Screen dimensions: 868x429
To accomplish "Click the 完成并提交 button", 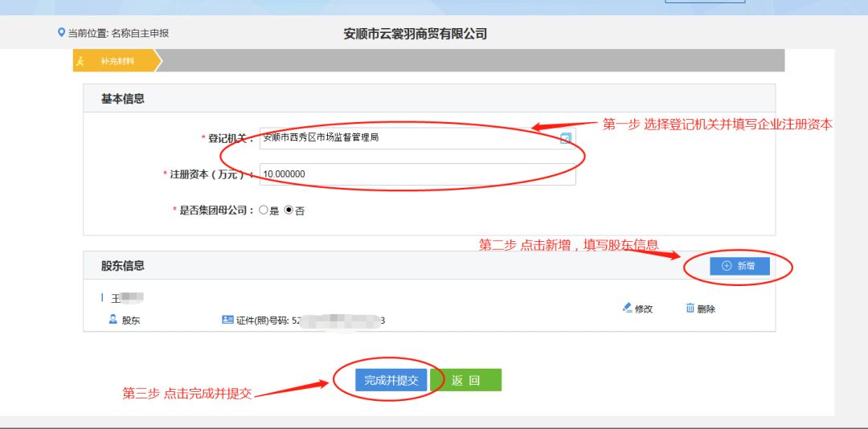I will click(x=391, y=380).
